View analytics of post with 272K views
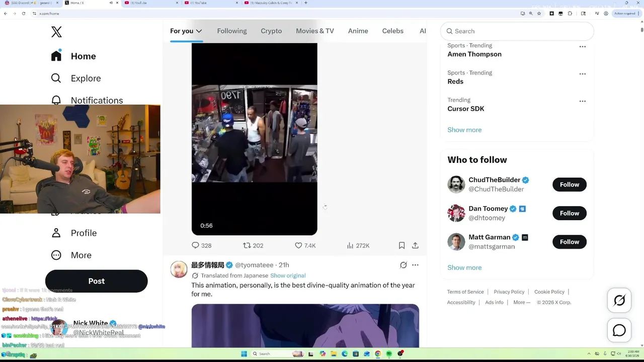Screen dimensions: 644x362 point(358,245)
